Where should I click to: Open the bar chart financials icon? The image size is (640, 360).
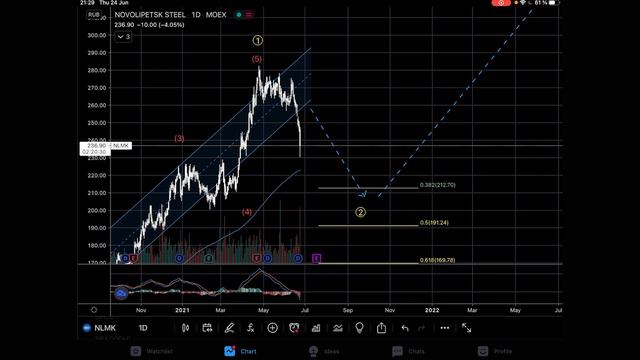(316, 328)
